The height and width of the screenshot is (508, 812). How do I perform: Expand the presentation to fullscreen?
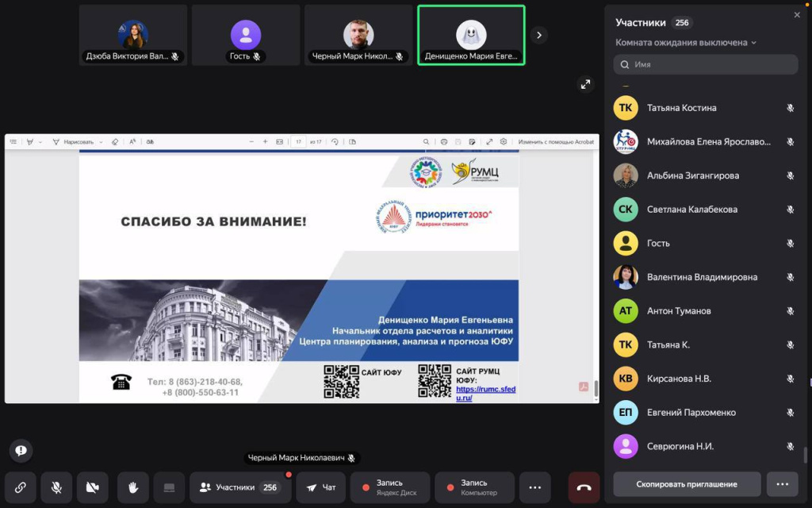pyautogui.click(x=585, y=84)
